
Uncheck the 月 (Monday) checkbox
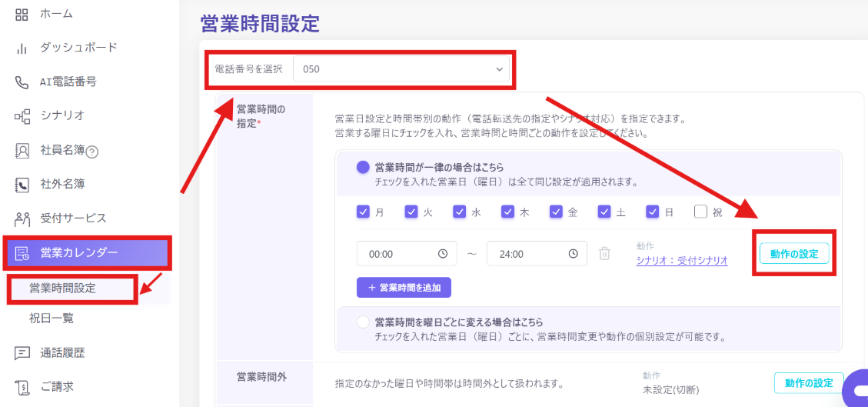coord(363,212)
